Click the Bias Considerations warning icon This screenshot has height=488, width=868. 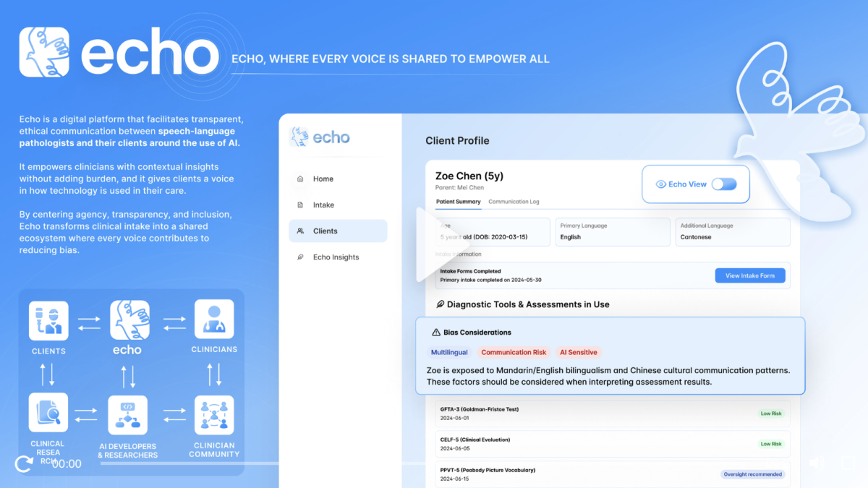click(435, 333)
